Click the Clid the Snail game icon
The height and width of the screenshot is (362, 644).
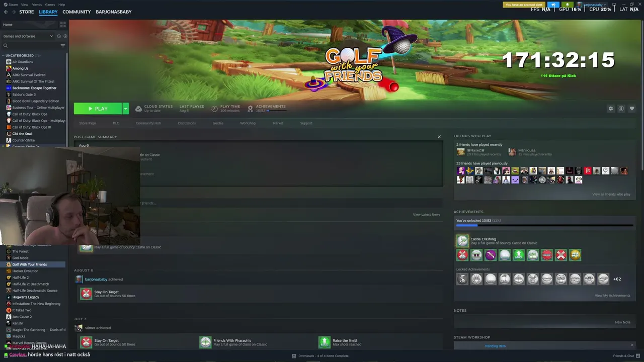pos(9,134)
